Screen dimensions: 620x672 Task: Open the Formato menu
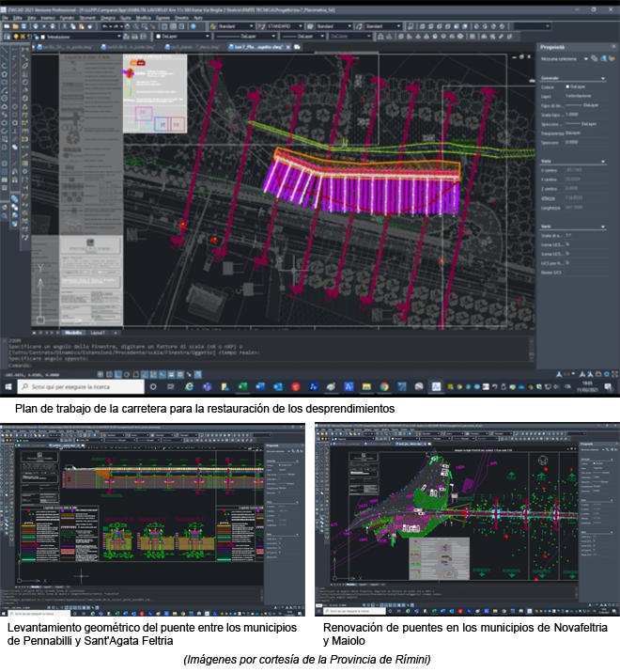pos(67,18)
